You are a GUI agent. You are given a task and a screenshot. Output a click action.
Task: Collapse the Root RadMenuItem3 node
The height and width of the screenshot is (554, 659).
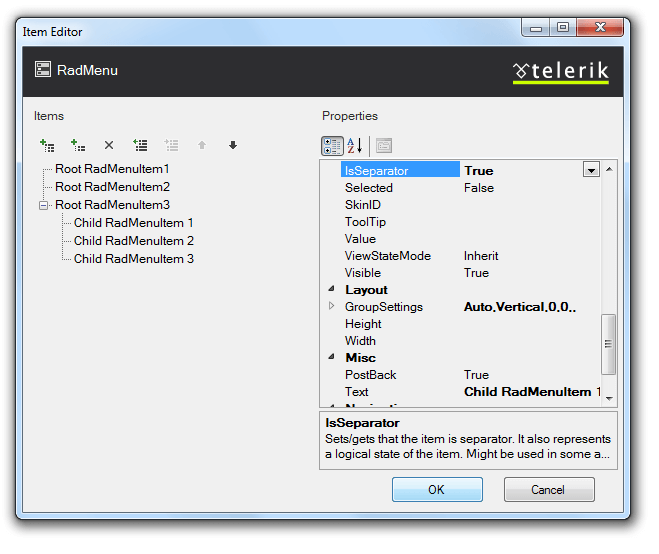pos(43,206)
